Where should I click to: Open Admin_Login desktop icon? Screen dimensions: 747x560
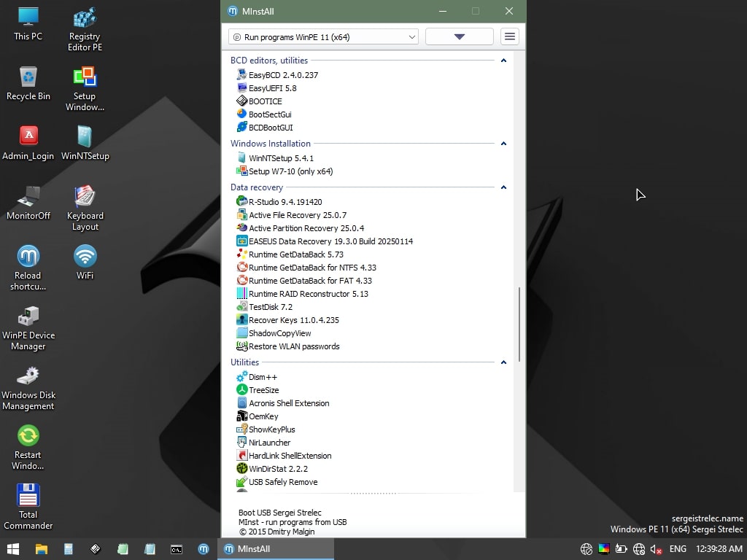point(28,144)
